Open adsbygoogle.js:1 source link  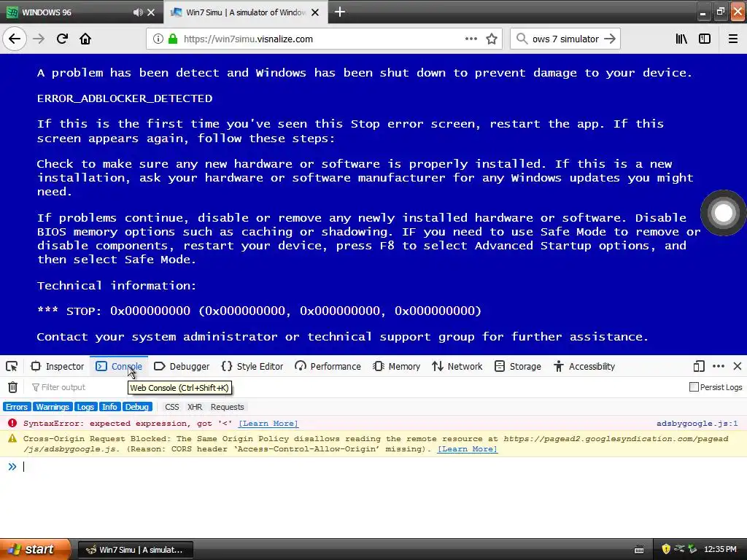pyautogui.click(x=697, y=424)
